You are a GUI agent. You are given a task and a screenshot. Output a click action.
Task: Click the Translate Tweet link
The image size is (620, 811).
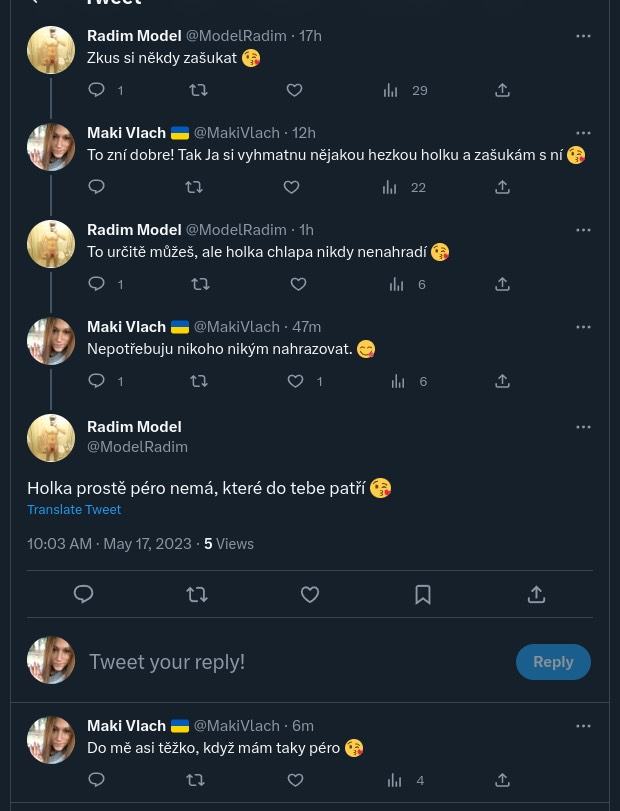point(74,510)
